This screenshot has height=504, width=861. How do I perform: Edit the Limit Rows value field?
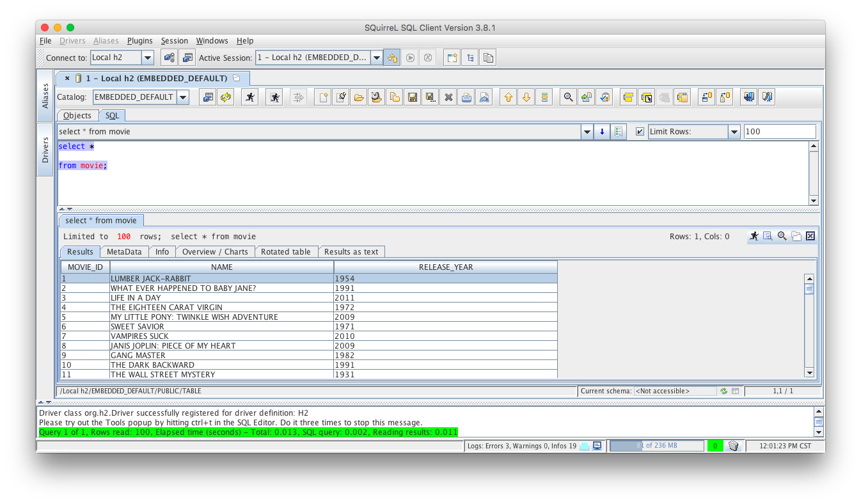[x=780, y=131]
